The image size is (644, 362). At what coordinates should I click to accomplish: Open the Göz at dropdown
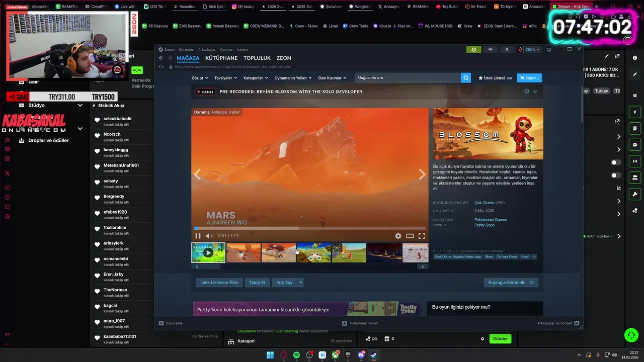coord(199,78)
